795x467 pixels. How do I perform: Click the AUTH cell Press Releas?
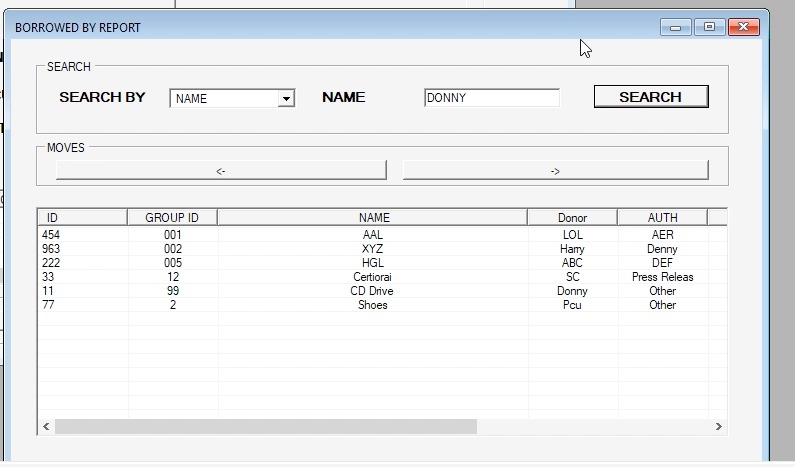pos(662,277)
